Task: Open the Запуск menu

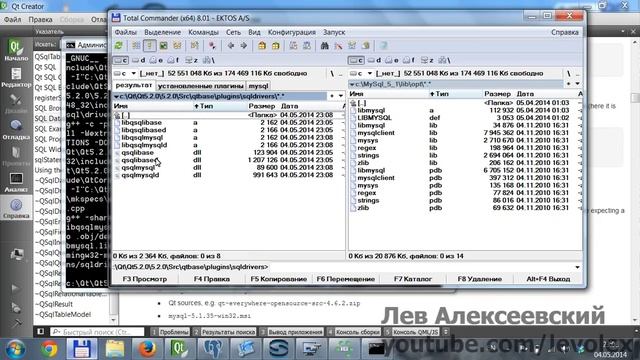Action: (x=334, y=32)
